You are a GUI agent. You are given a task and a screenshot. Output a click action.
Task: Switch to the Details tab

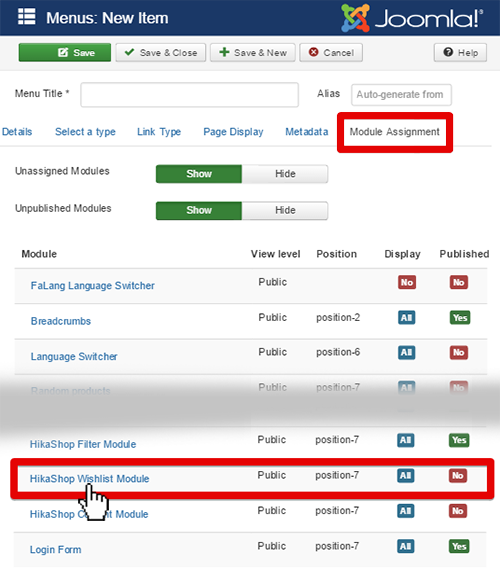coord(17,132)
